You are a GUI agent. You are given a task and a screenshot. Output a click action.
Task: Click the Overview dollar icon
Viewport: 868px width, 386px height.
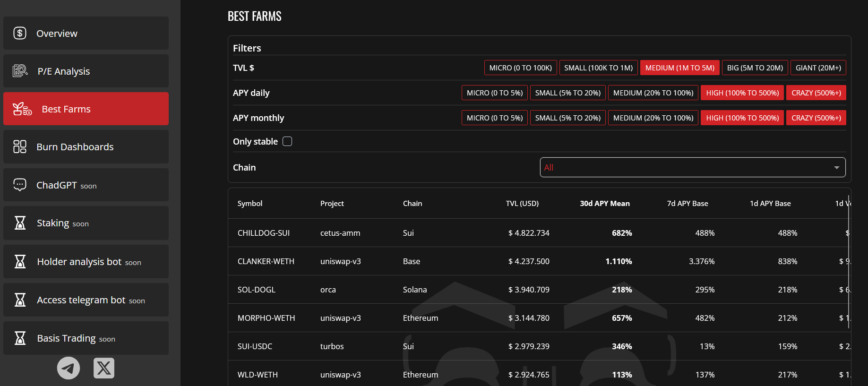click(x=20, y=33)
